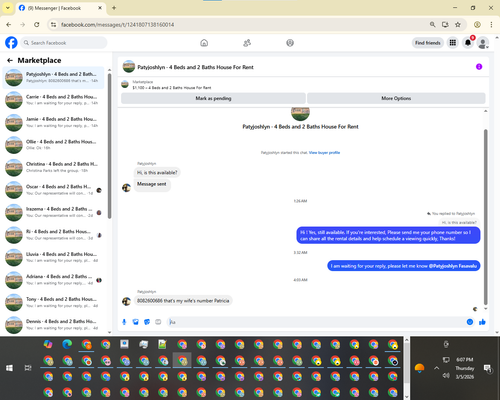Open the tab search dropdown arrow
This screenshot has height=400, width=500.
pos(8,8)
